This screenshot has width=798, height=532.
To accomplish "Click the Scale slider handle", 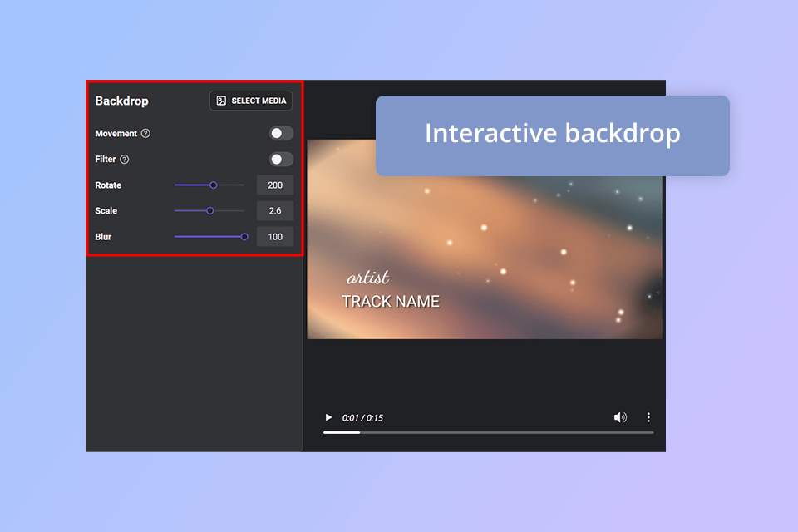I will click(210, 211).
